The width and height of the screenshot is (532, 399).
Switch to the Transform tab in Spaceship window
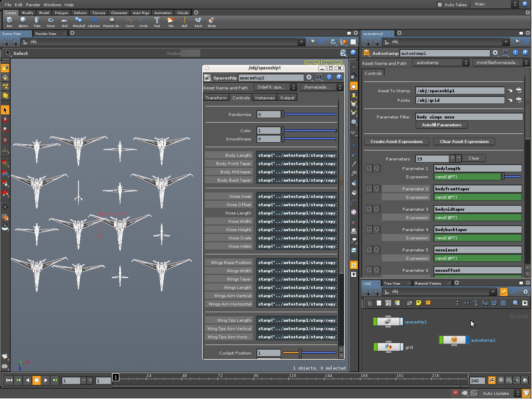coord(216,98)
